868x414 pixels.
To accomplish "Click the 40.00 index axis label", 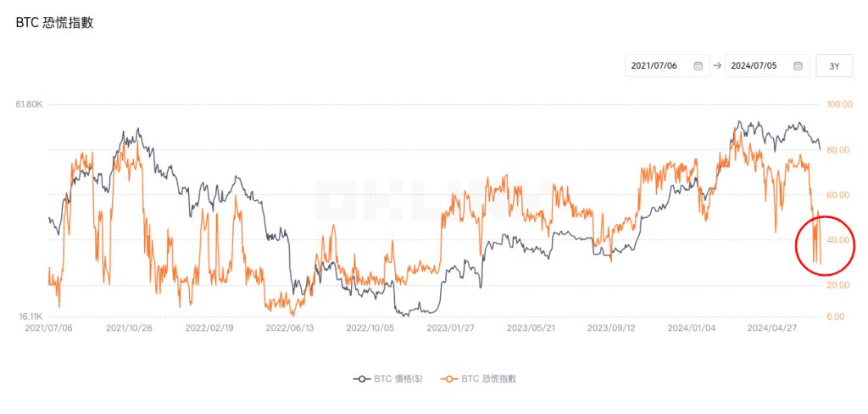I will 837,240.
